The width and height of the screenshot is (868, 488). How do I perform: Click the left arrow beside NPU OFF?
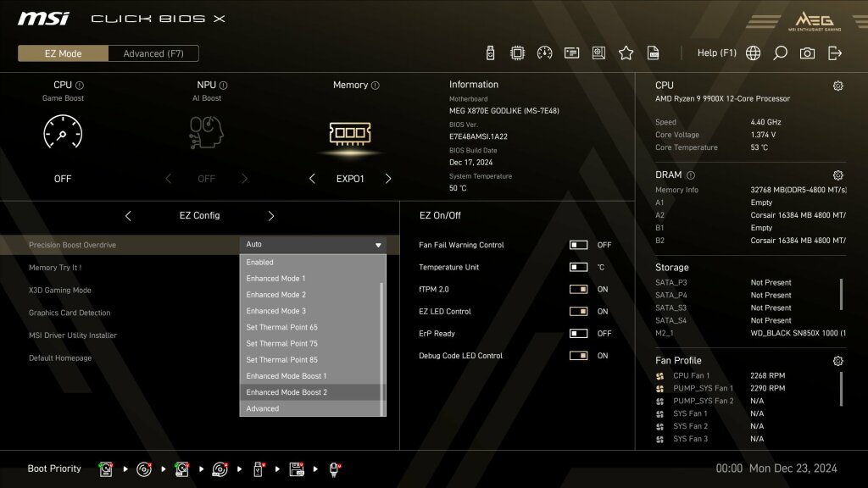pos(169,179)
